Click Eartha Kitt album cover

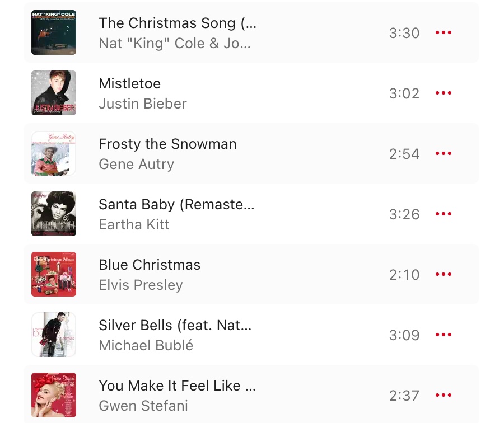54,214
